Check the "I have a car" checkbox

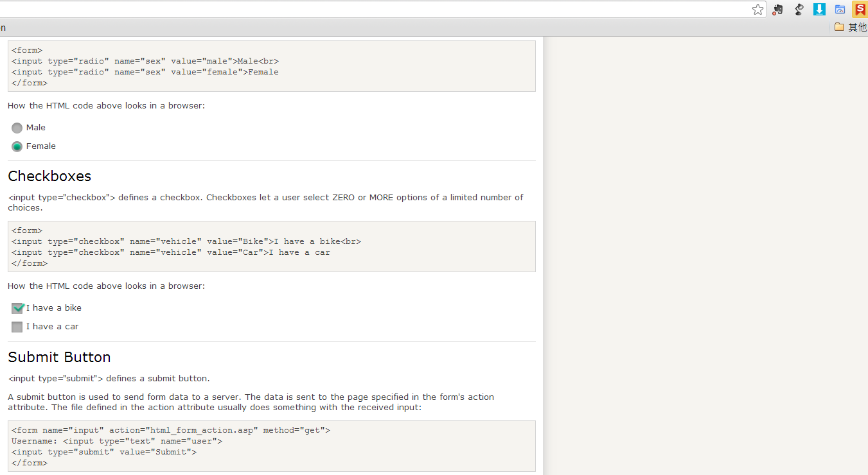[x=17, y=327]
